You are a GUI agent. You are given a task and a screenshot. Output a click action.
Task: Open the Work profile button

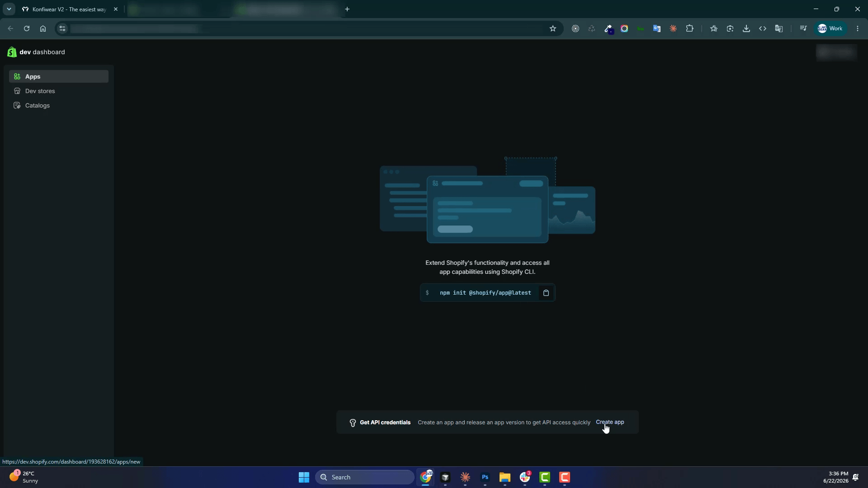pyautogui.click(x=830, y=28)
